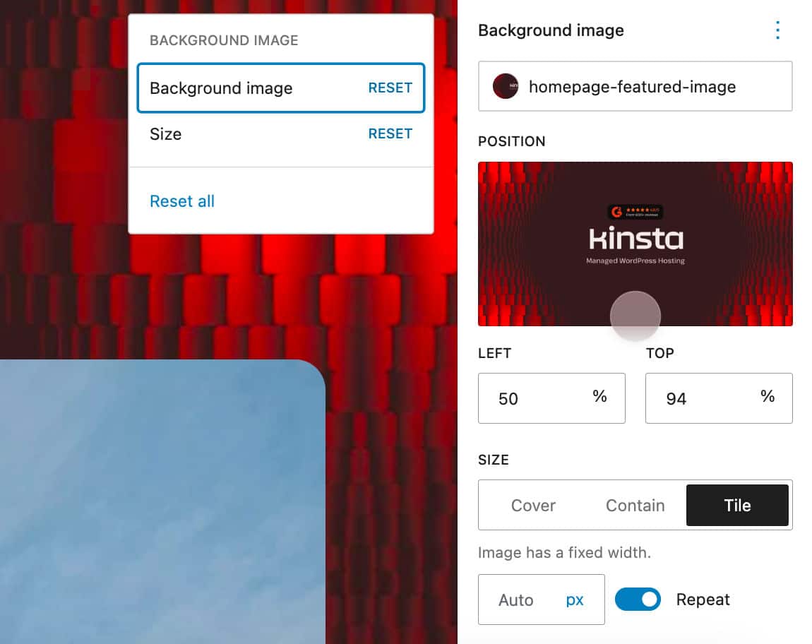This screenshot has height=644, width=812.
Task: Select the Tile size option
Action: click(x=737, y=505)
